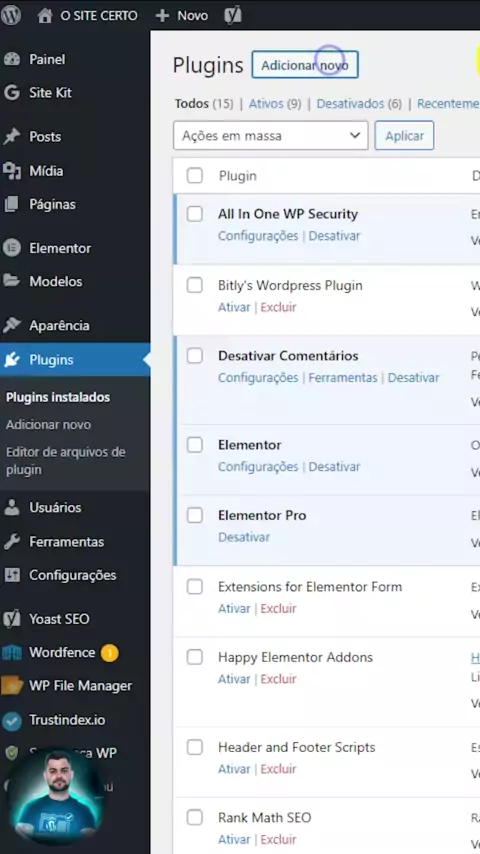The width and height of the screenshot is (480, 854).
Task: Click the Adicionar novo button beside Plugins
Action: tap(305, 65)
